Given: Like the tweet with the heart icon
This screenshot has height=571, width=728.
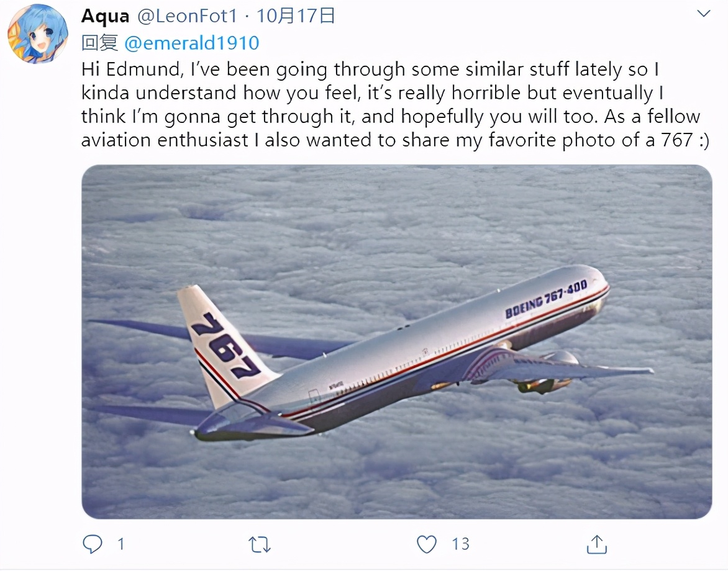Looking at the screenshot, I should (x=426, y=544).
